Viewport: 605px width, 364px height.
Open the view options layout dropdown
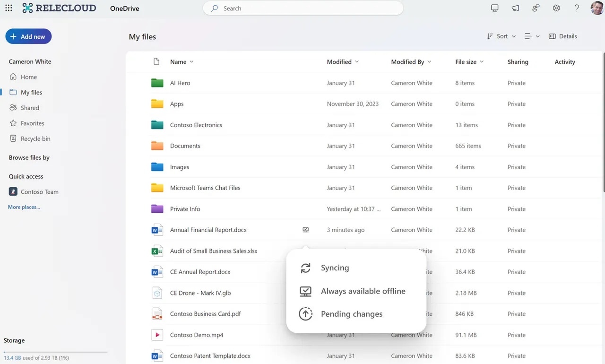(x=532, y=36)
